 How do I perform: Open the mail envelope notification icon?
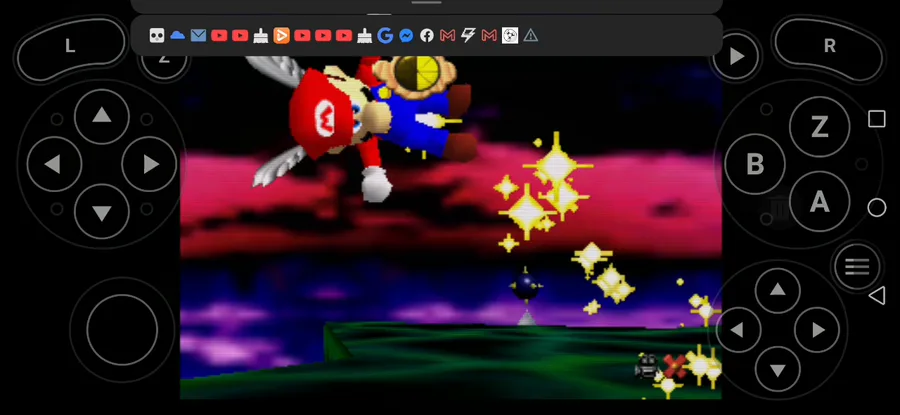(198, 36)
